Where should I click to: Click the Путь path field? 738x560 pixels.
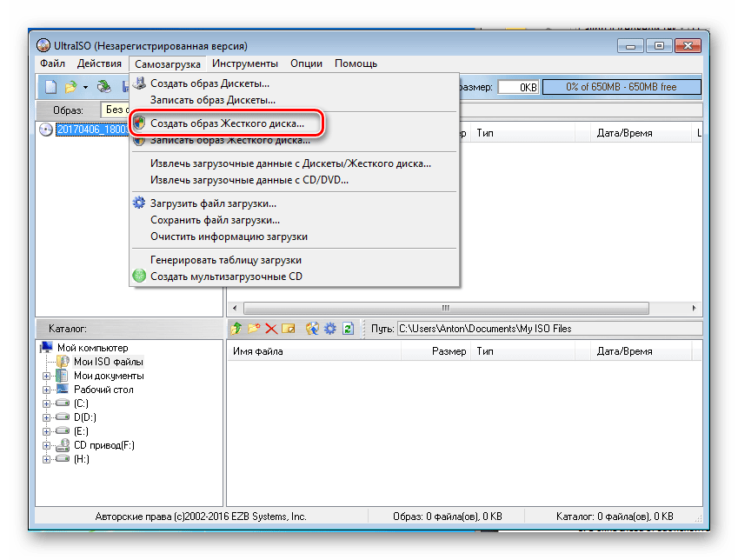click(x=549, y=329)
